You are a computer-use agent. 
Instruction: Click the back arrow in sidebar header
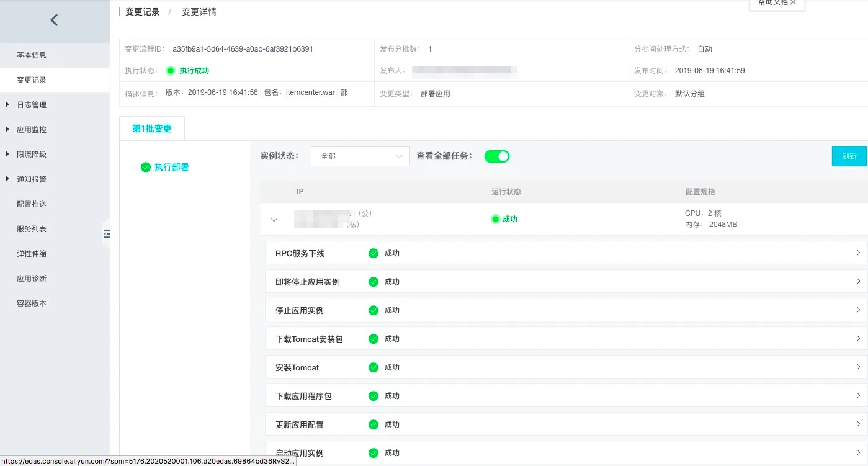pyautogui.click(x=54, y=20)
